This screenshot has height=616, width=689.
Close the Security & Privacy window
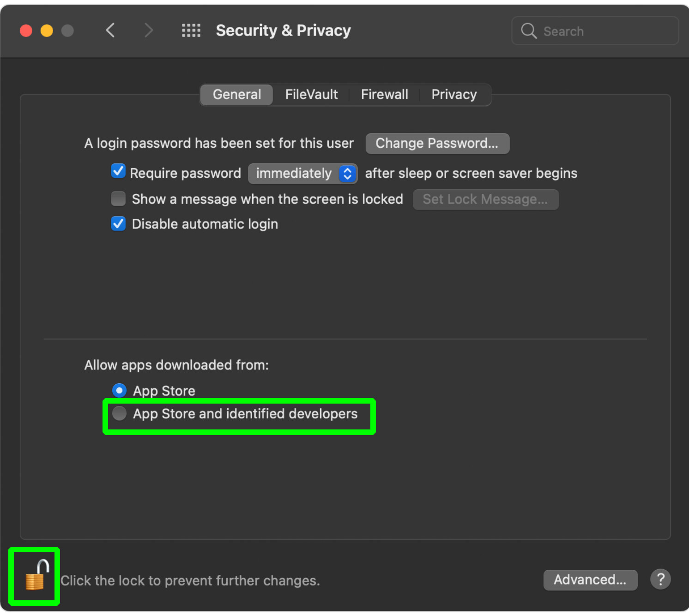[x=26, y=31]
